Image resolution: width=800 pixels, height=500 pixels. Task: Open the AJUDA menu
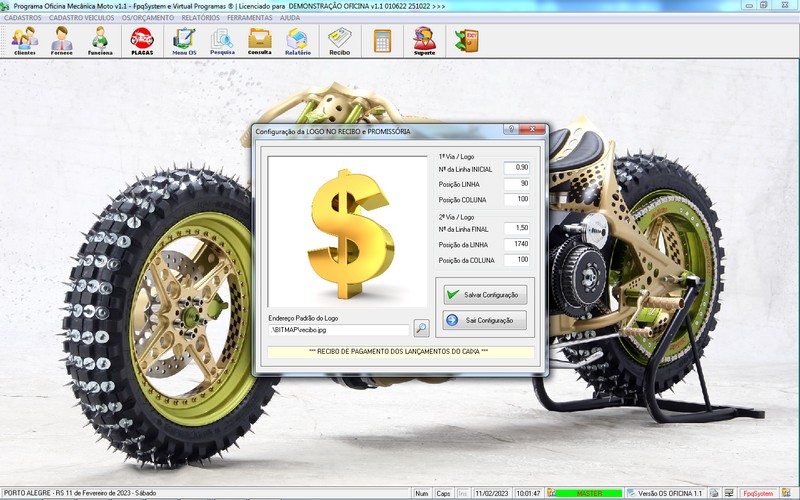click(290, 17)
